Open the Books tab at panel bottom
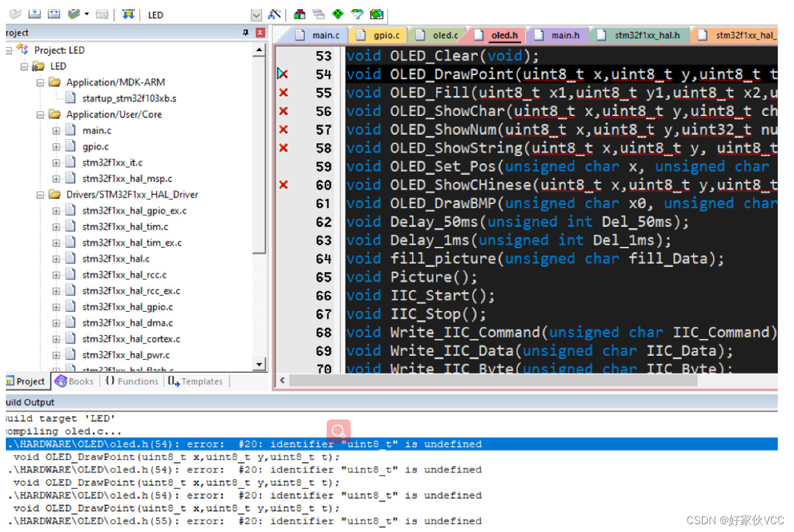 [x=75, y=381]
